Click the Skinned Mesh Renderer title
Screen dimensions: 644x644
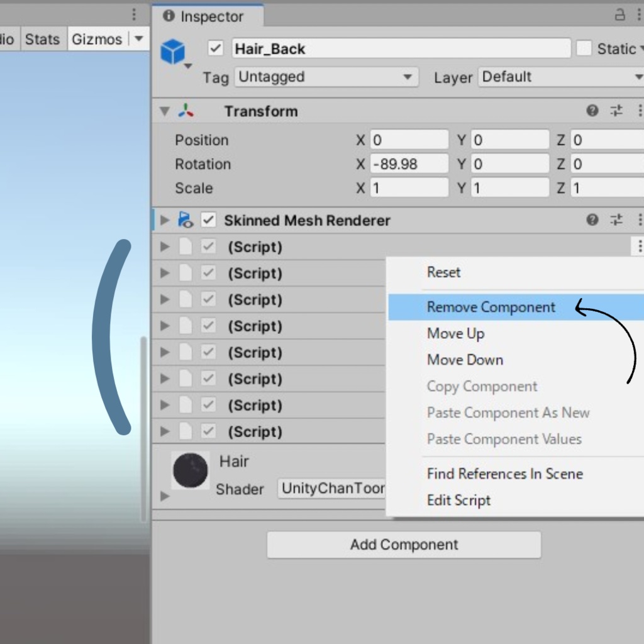pos(307,221)
